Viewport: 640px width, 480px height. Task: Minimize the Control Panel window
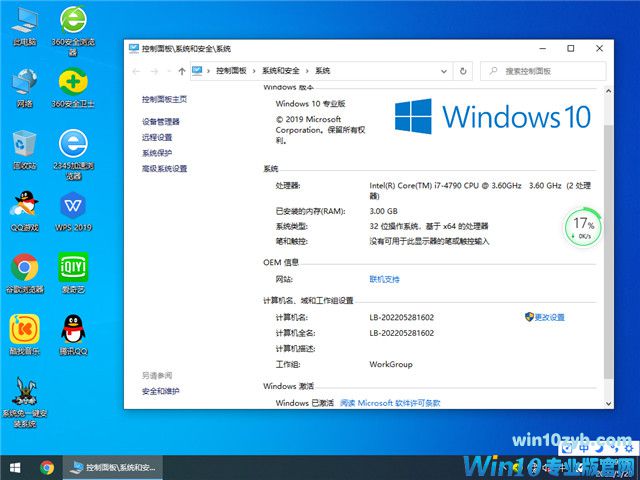pos(542,49)
